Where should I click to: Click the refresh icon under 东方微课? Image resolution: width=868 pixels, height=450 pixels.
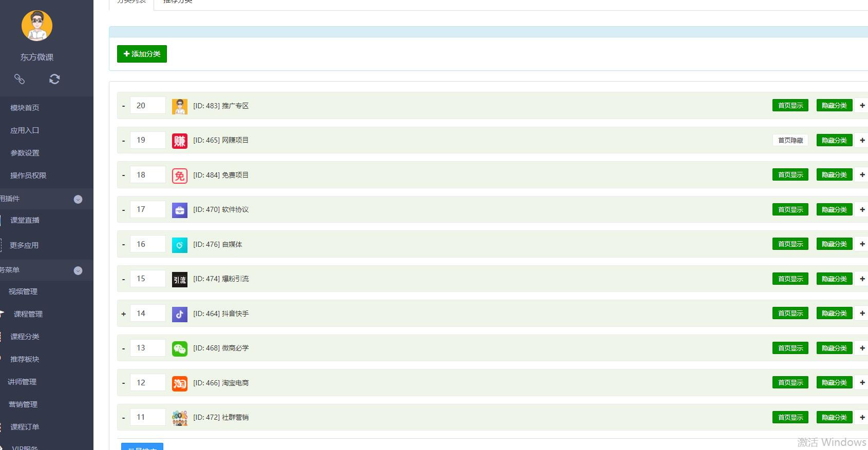[x=54, y=79]
